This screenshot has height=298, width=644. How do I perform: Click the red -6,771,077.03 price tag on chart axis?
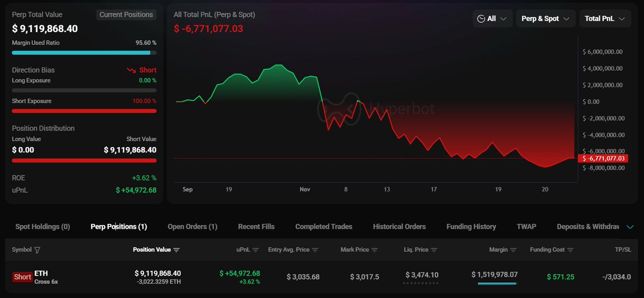coord(603,158)
